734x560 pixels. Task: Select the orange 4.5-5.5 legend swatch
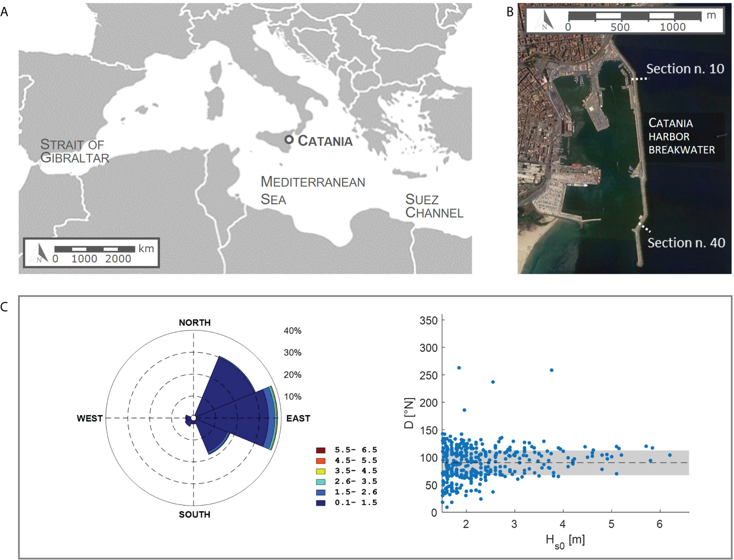(x=321, y=460)
